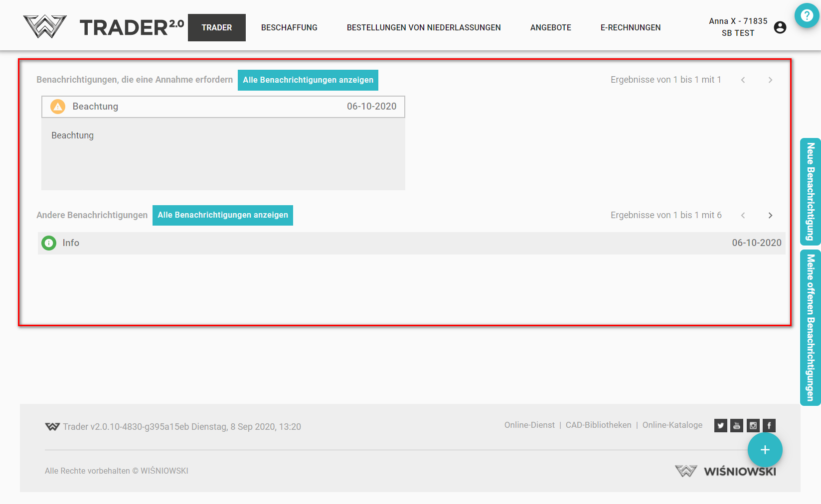Switch to the BESCHAFFUNG menu
821x504 pixels.
click(x=289, y=27)
